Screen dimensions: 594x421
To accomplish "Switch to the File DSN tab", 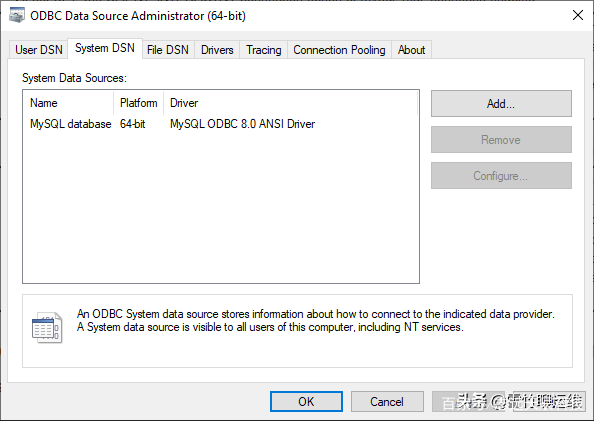I will (x=168, y=50).
